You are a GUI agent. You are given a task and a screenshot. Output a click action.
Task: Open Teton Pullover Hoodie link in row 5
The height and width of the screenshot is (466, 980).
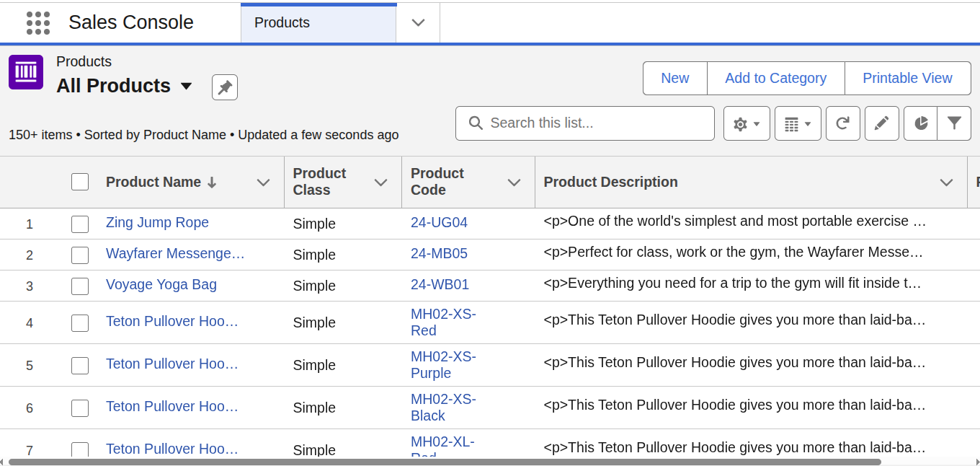[x=171, y=364]
